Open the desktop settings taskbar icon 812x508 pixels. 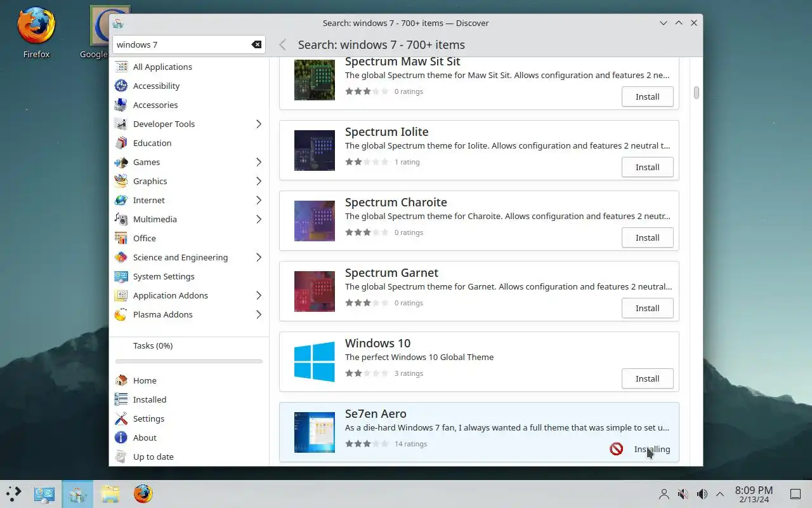(44, 493)
